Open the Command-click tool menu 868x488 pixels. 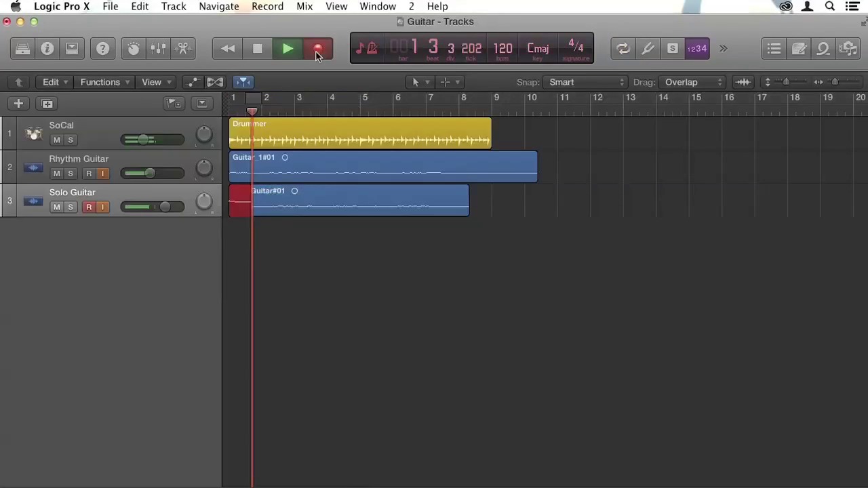450,82
